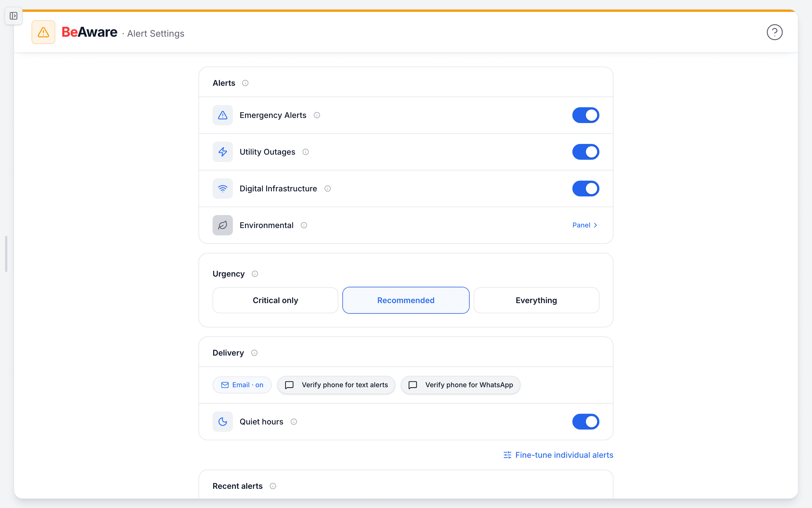The height and width of the screenshot is (508, 812).
Task: Click the Alert Settings title text
Action: (156, 34)
